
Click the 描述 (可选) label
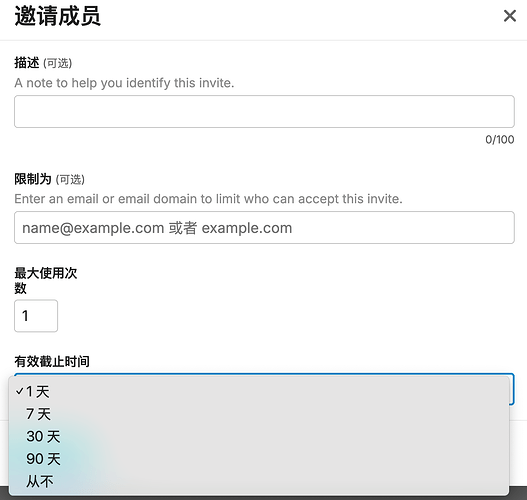pos(43,63)
